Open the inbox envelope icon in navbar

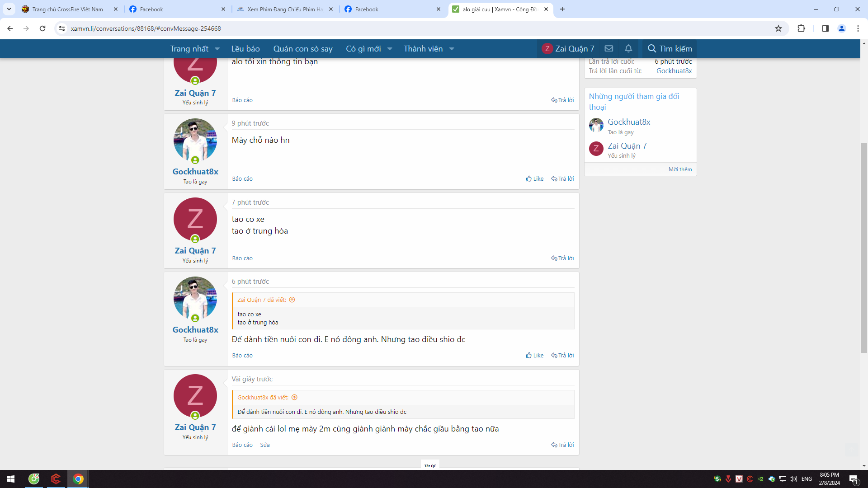[609, 49]
